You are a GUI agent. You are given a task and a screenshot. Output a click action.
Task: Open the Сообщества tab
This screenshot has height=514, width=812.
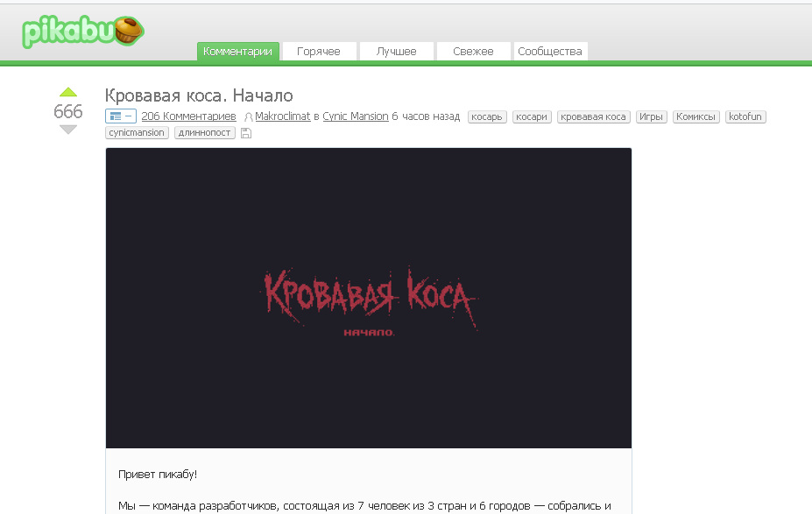pos(549,52)
